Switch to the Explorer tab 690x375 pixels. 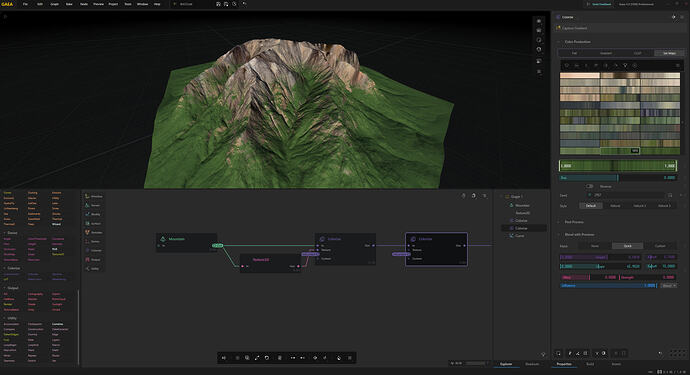click(x=506, y=364)
